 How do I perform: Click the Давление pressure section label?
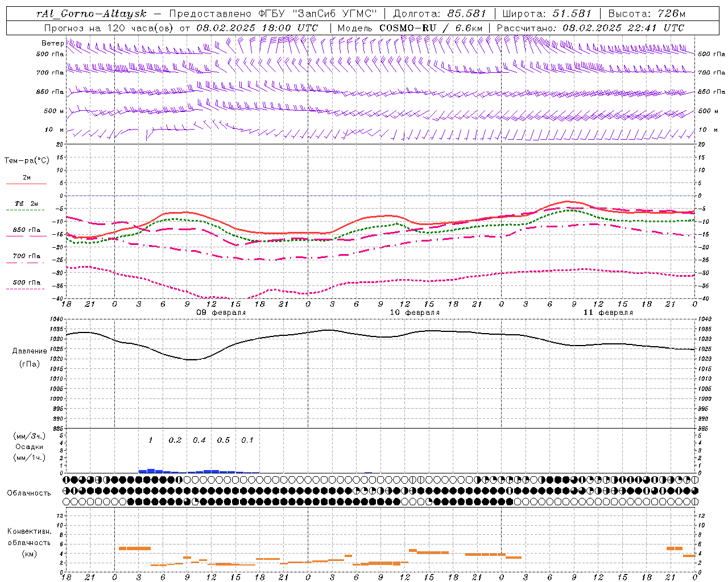(29, 351)
